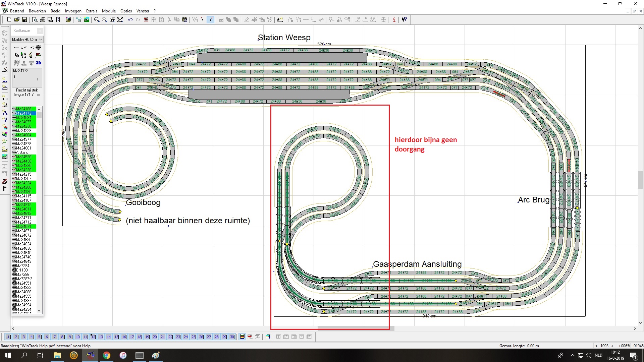Image resolution: width=644 pixels, height=362 pixels.
Task: Save the layout with floppy icon
Action: click(x=24, y=20)
